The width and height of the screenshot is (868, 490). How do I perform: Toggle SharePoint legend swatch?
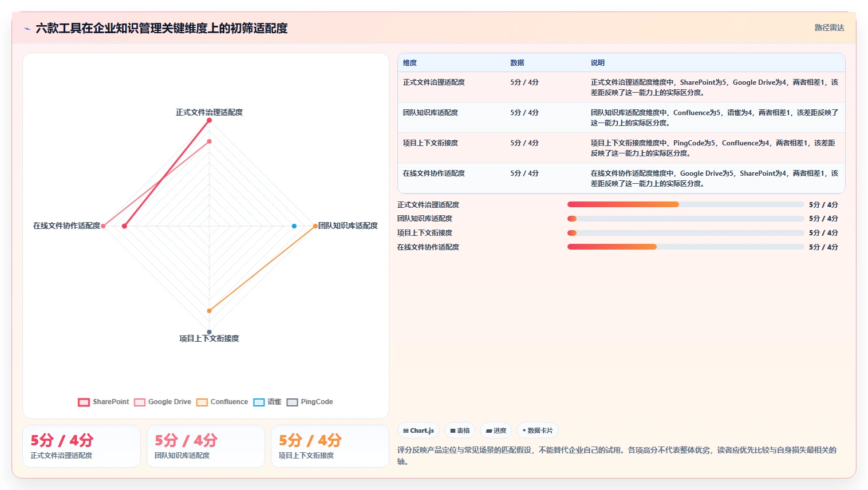coord(84,402)
